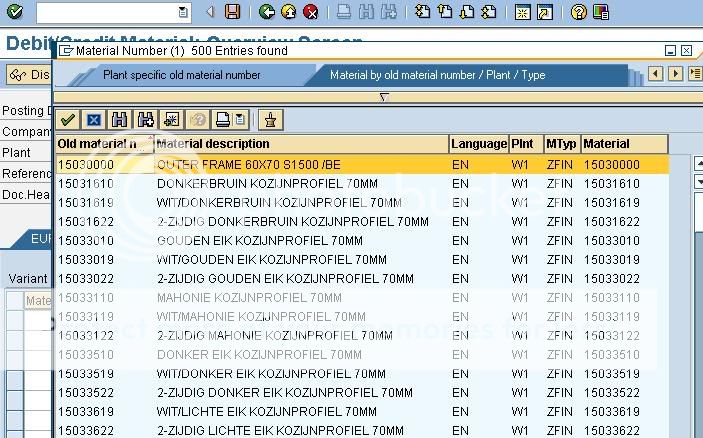
Task: Open the tab list selector button
Action: pos(694,74)
